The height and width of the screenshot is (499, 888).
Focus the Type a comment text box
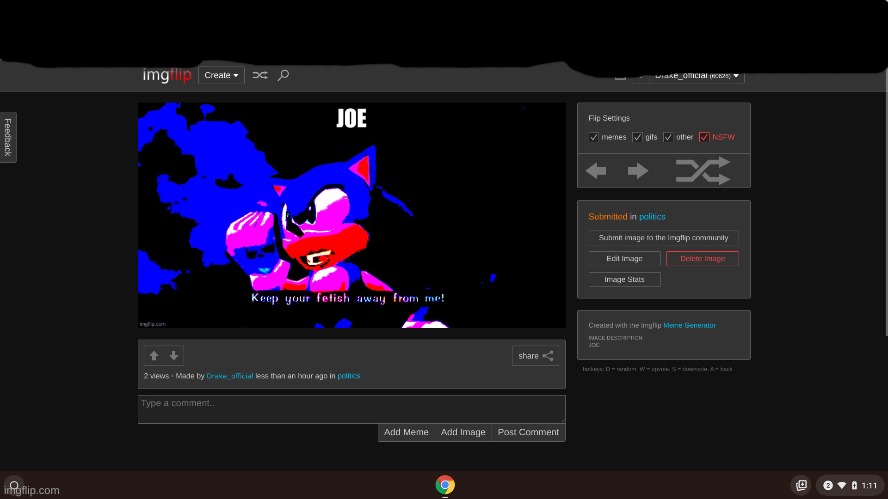click(x=351, y=408)
